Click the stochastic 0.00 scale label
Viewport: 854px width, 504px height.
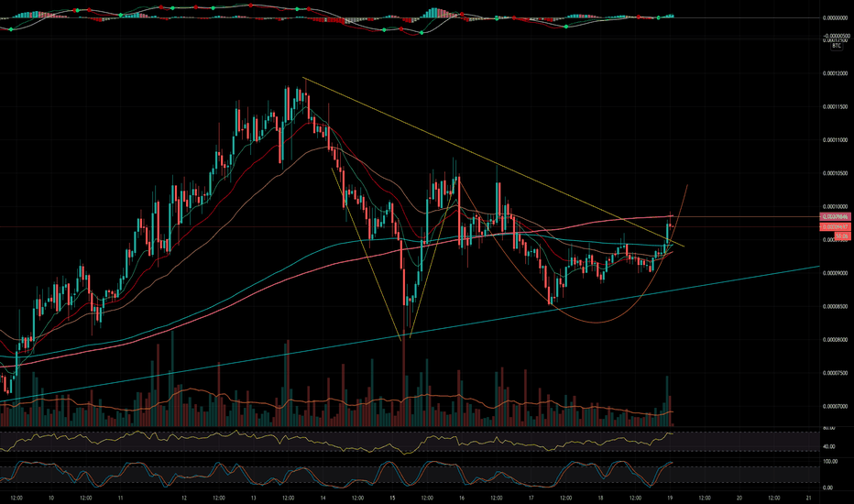(x=827, y=488)
